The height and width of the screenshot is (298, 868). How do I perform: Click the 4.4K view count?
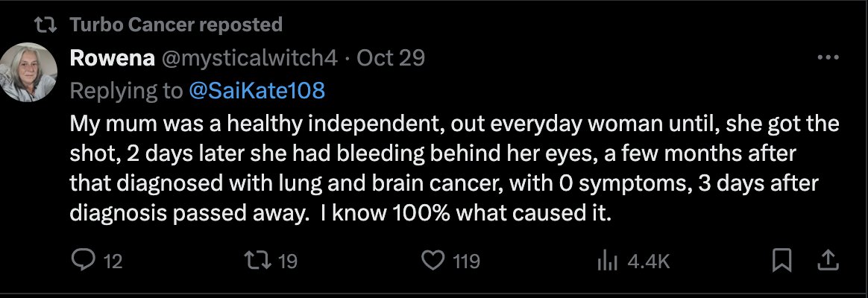pyautogui.click(x=649, y=261)
